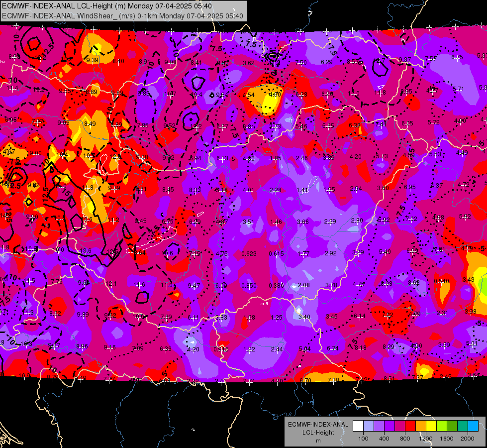The height and width of the screenshot is (448, 487).
Task: Click the grid value 1.85
Action: click(276, 159)
